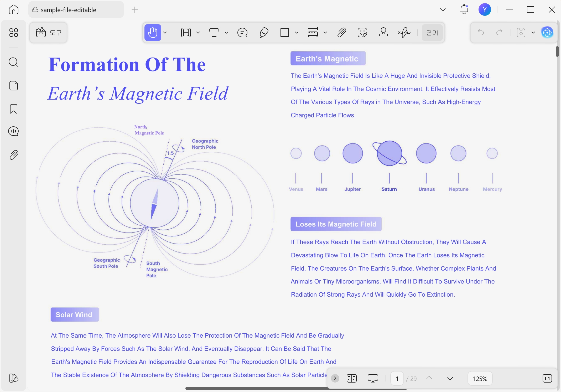
Task: Open a new tab with plus
Action: (x=134, y=10)
